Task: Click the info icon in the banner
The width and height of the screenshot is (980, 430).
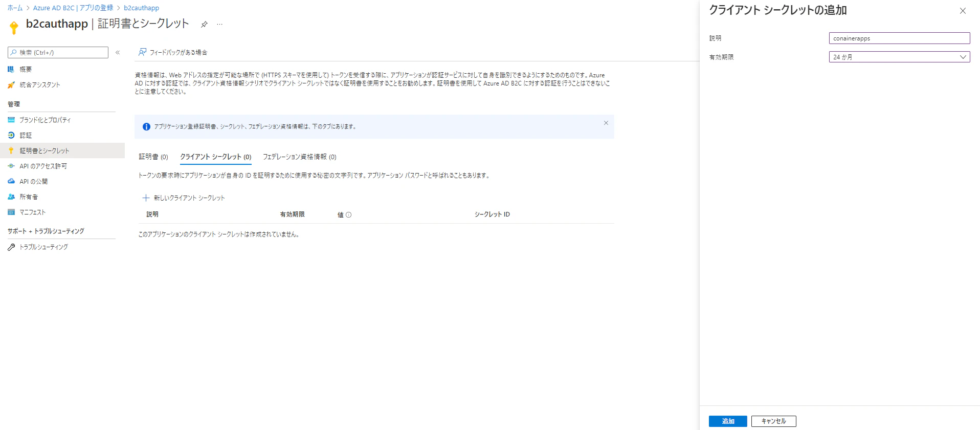Action: click(146, 126)
